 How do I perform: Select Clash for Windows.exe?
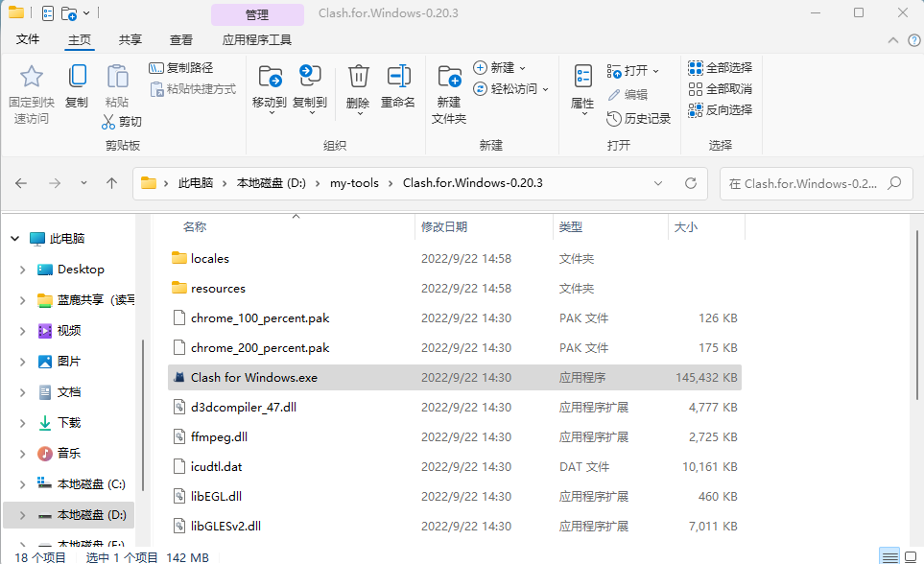[455, 377]
